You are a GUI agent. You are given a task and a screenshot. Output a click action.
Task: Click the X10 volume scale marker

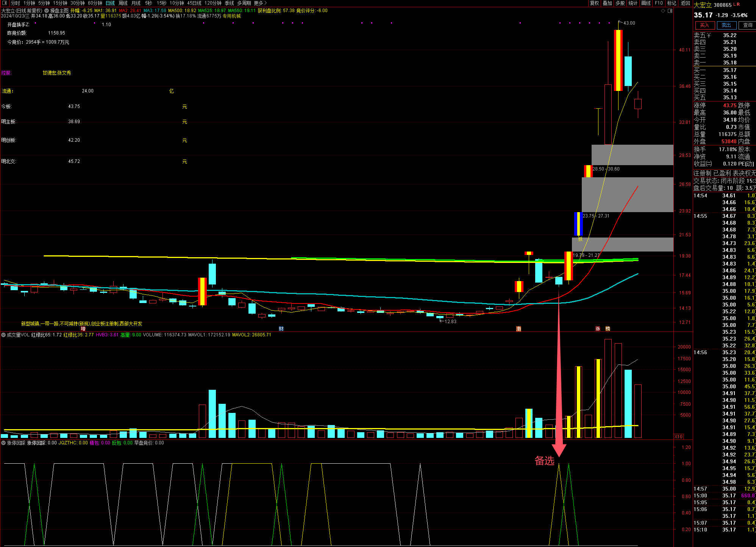click(678, 437)
